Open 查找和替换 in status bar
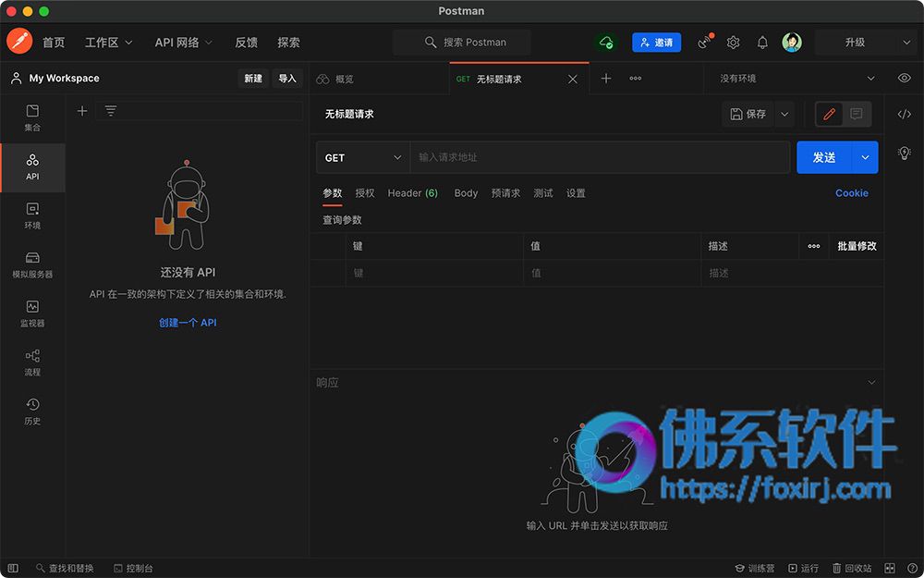924x578 pixels. tap(65, 568)
